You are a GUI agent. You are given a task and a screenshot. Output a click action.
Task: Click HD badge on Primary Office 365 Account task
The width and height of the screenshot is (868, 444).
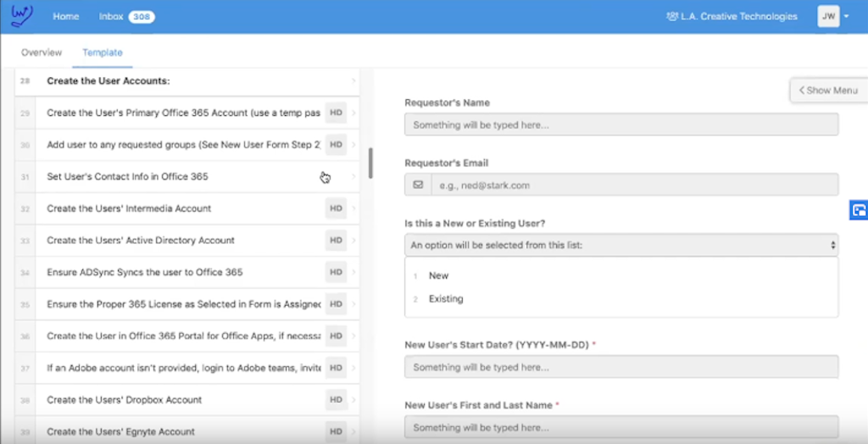tap(336, 113)
